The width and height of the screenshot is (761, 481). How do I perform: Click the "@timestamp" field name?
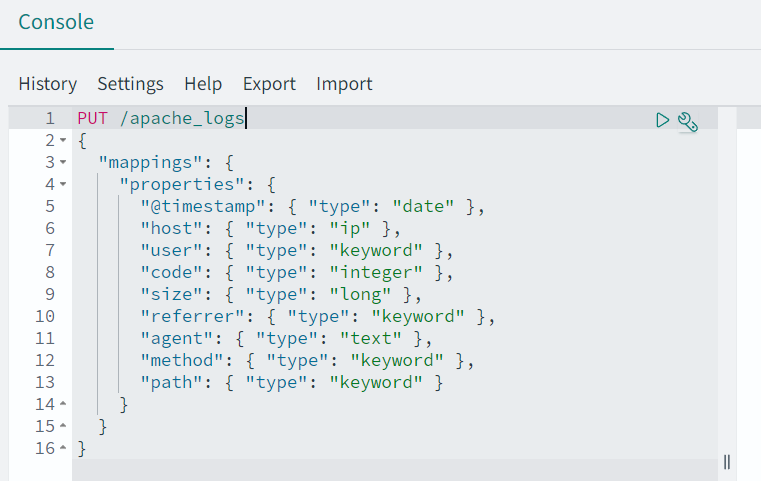click(x=203, y=206)
